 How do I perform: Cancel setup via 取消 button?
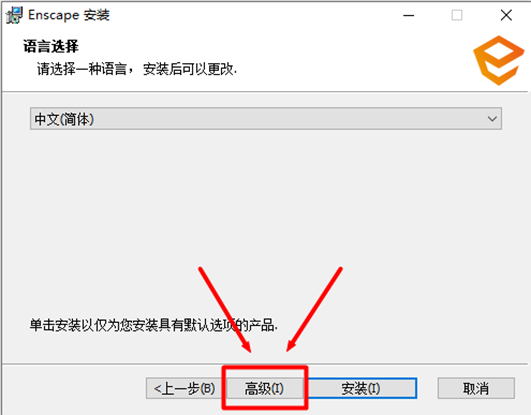pyautogui.click(x=476, y=388)
